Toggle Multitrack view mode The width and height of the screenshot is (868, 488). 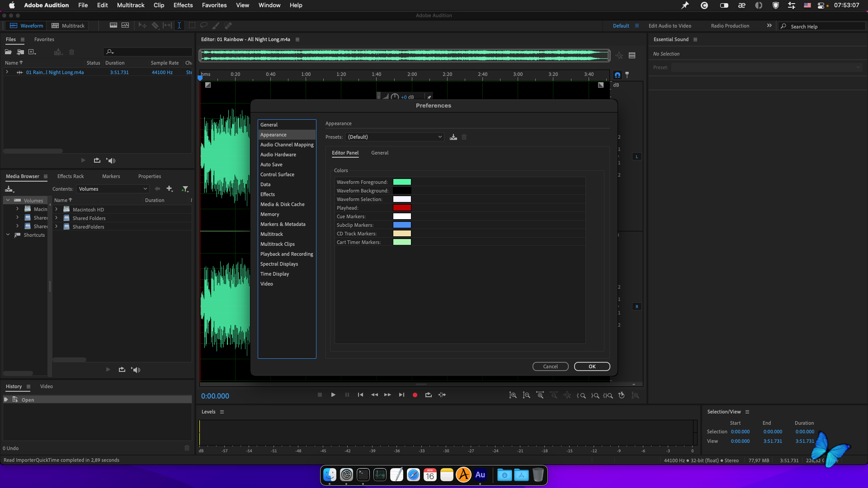point(68,26)
